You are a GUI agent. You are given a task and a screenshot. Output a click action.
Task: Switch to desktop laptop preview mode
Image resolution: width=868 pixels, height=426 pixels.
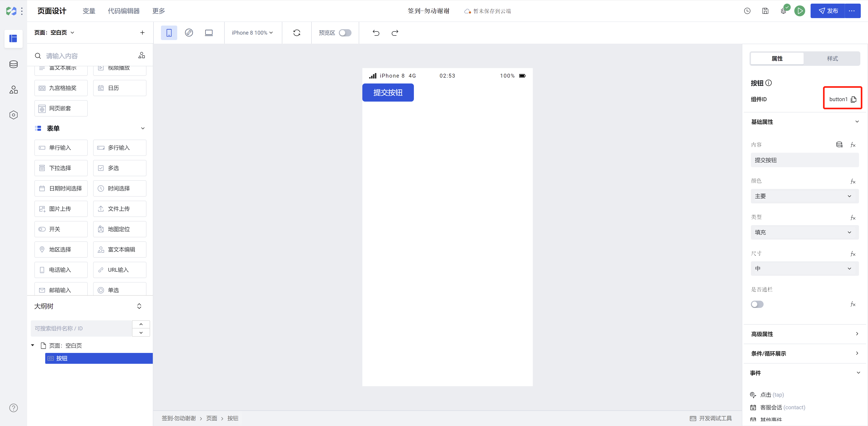pyautogui.click(x=209, y=33)
